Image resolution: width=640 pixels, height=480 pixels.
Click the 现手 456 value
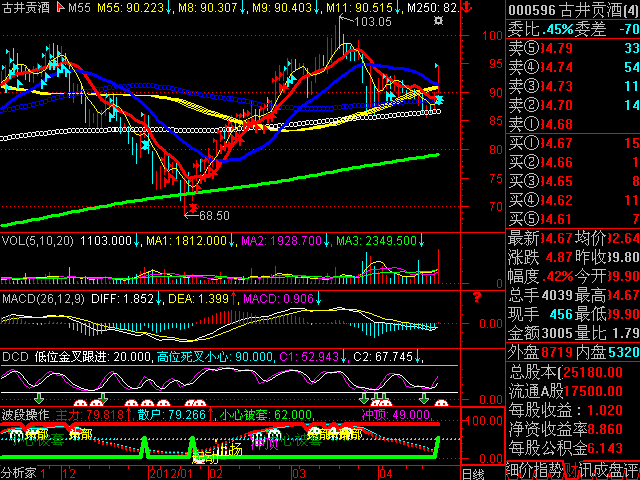[x=560, y=314]
